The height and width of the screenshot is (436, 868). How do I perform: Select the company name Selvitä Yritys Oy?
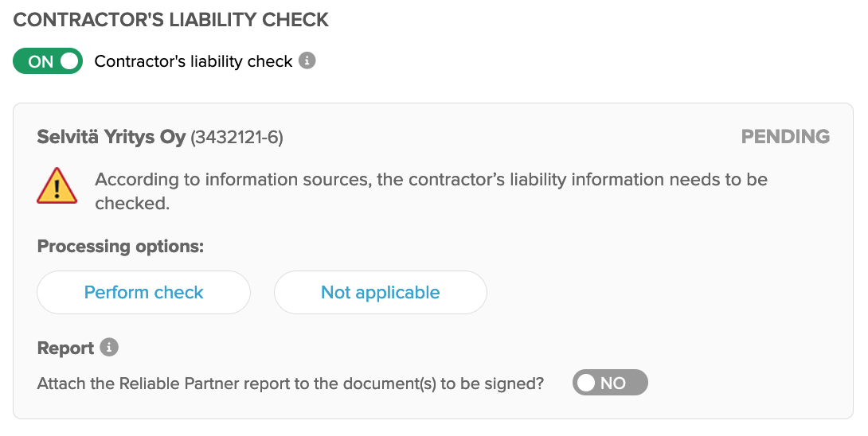(x=111, y=137)
